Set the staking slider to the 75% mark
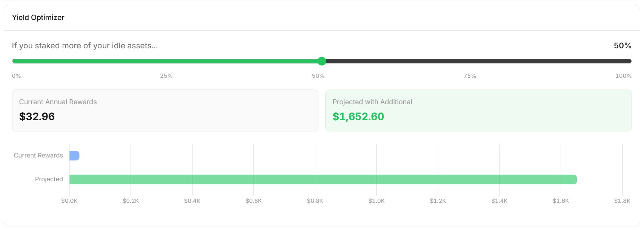 click(x=477, y=61)
